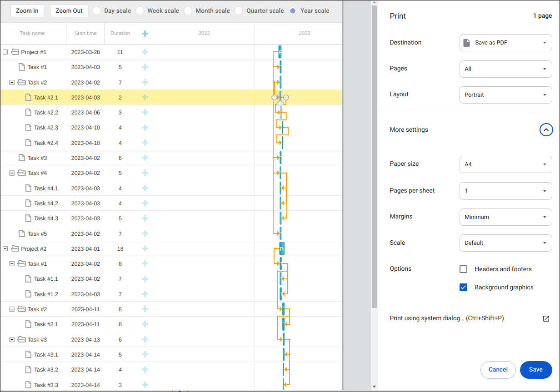Viewport: 560px width, 392px height.
Task: Click the plus icon on the Task #1 row
Action: pyautogui.click(x=145, y=67)
